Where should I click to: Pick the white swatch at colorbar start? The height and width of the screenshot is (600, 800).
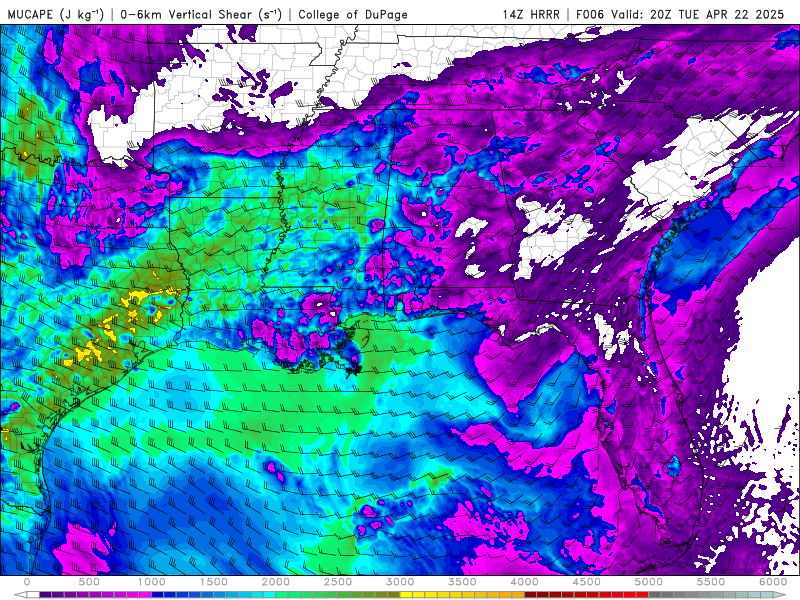pyautogui.click(x=33, y=594)
